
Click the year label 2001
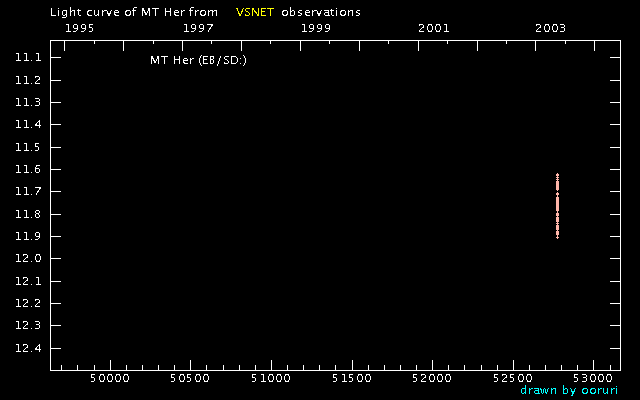pos(433,28)
